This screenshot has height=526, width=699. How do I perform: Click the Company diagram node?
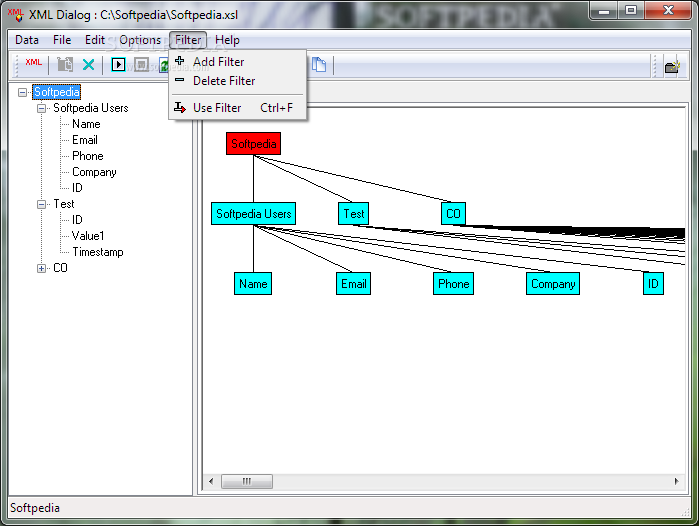[x=553, y=284]
